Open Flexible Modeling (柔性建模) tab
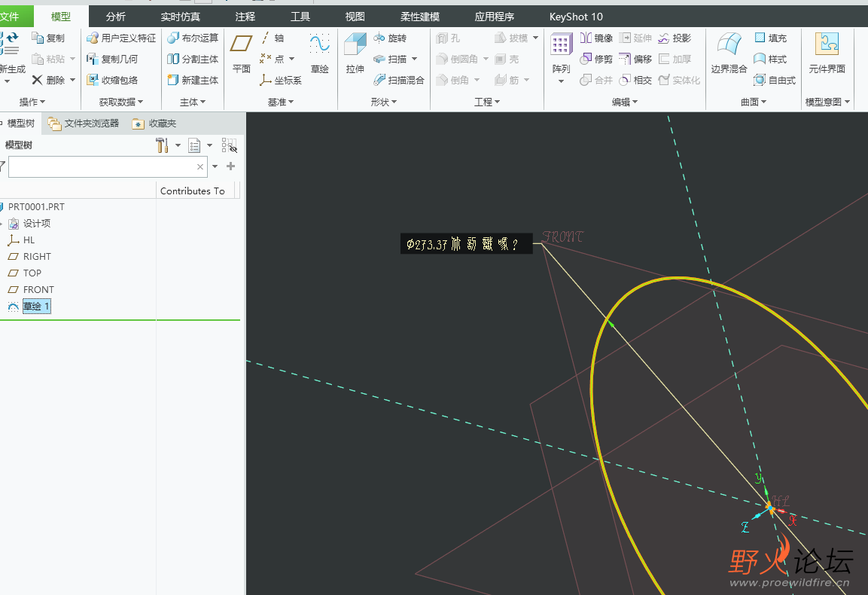Image resolution: width=868 pixels, height=595 pixels. pyautogui.click(x=419, y=17)
